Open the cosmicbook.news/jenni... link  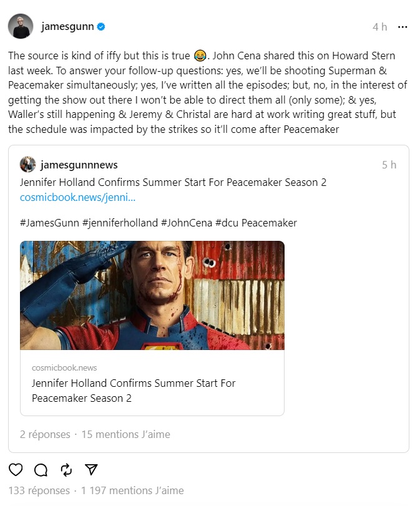(78, 197)
